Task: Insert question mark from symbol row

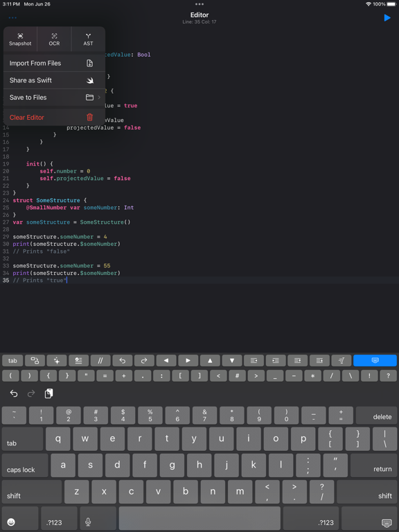Action: tap(389, 376)
